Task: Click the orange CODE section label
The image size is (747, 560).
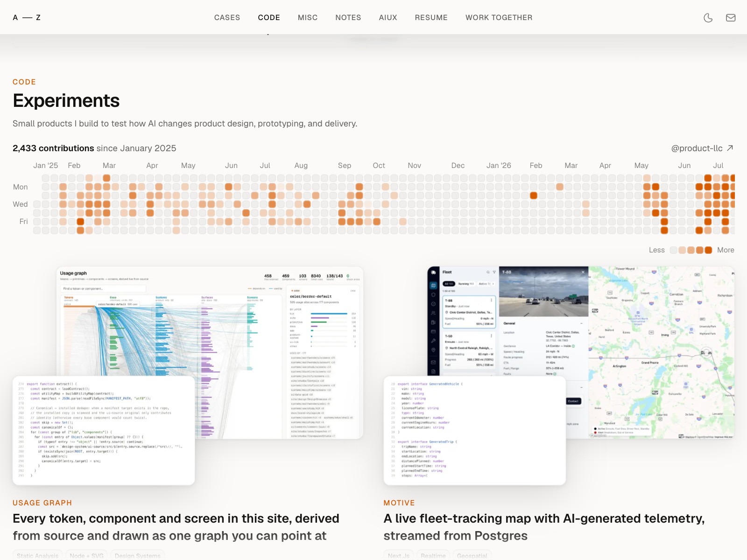Action: point(24,82)
